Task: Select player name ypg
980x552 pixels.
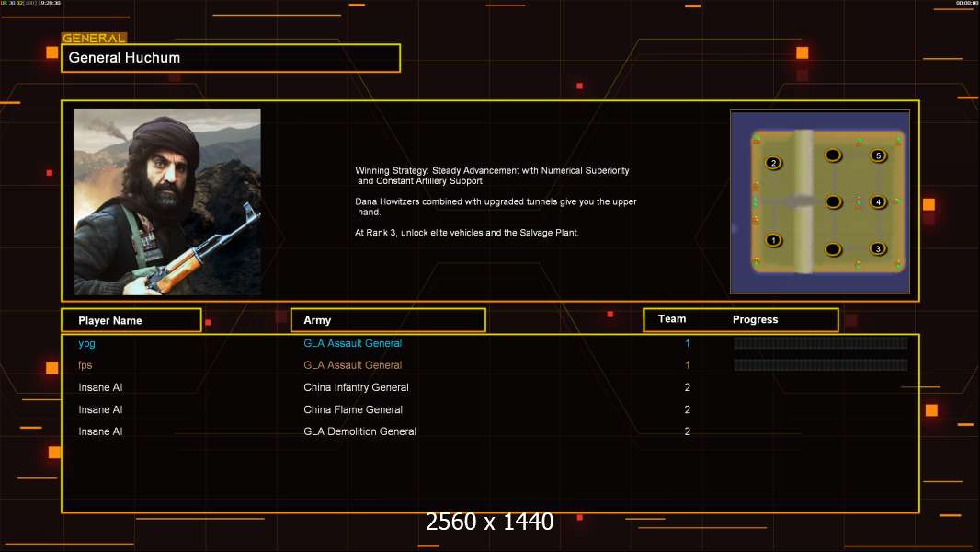Action: [x=86, y=343]
